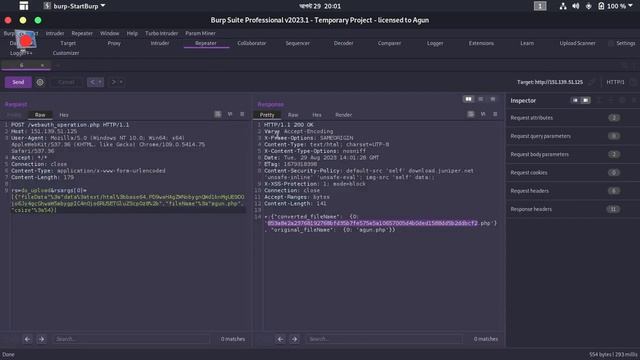Select the Raw view in Response pane
Image resolution: width=640 pixels, height=360 pixels.
293,115
